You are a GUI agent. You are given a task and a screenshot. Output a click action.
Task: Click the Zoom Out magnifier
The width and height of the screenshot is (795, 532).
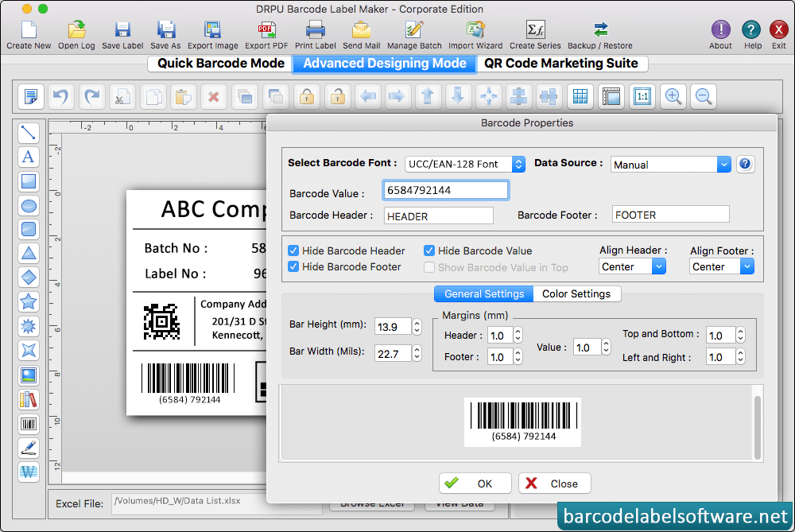coord(704,96)
